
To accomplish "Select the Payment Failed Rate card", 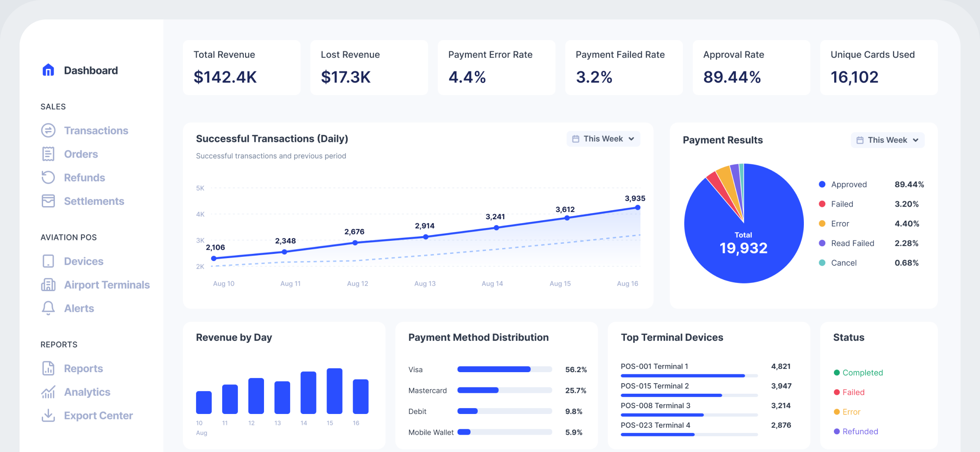I will tap(624, 68).
